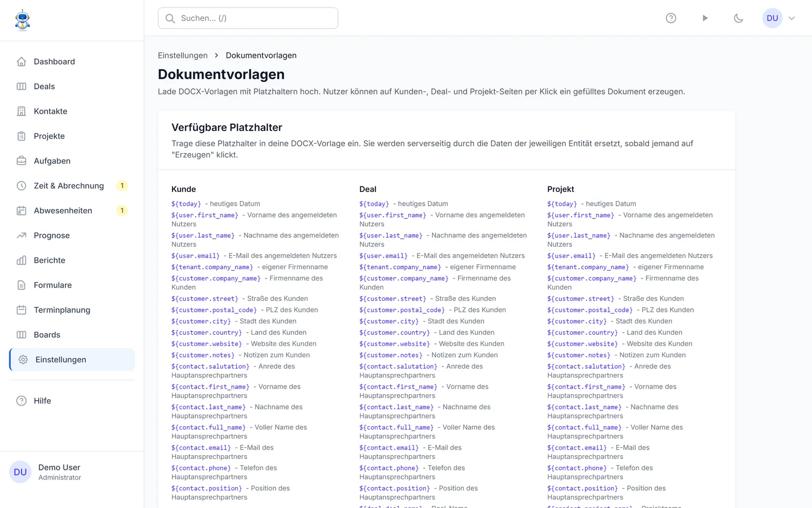Open Dashboard via its home icon

pyautogui.click(x=21, y=61)
